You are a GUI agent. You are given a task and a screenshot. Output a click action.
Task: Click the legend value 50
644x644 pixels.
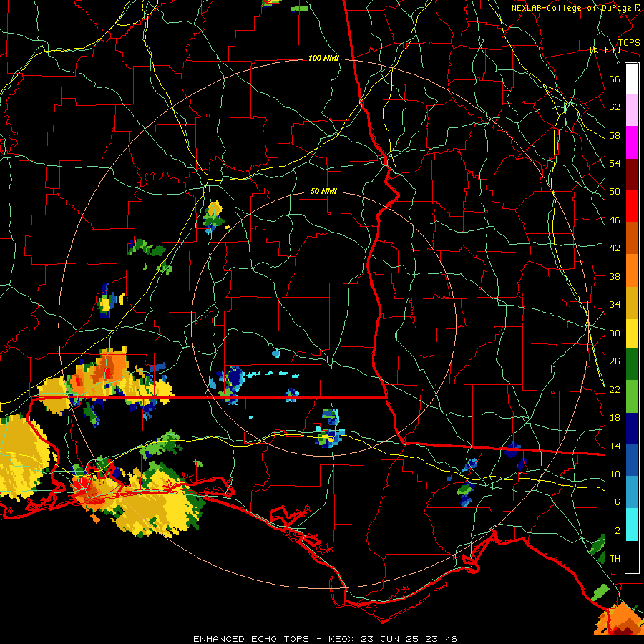point(615,192)
